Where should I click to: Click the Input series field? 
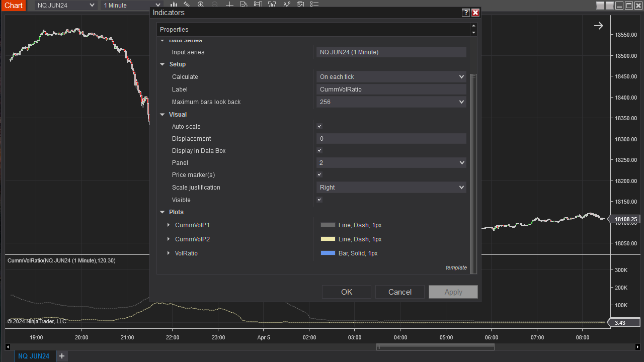pos(391,52)
